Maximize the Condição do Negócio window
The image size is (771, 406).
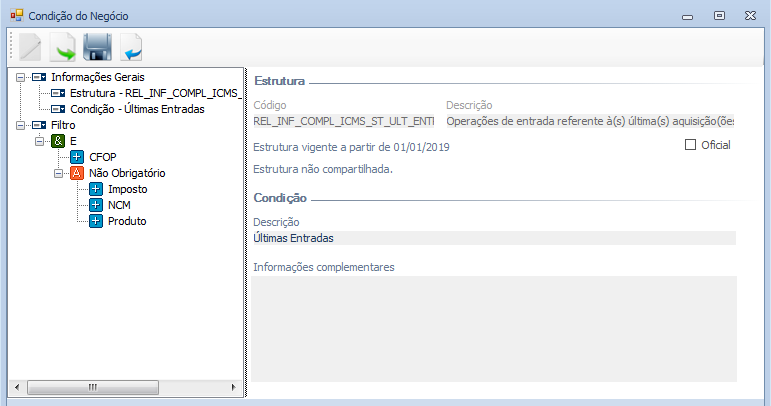[x=719, y=16]
